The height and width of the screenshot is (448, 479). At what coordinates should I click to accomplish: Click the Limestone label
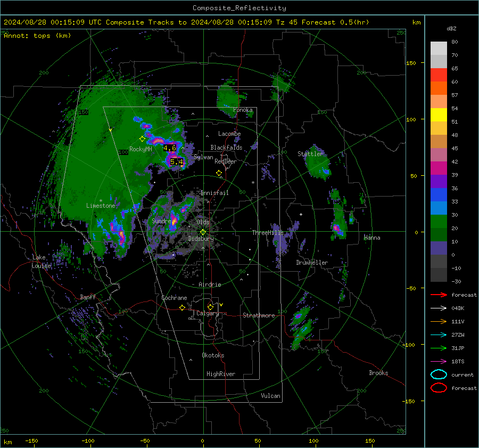(101, 206)
